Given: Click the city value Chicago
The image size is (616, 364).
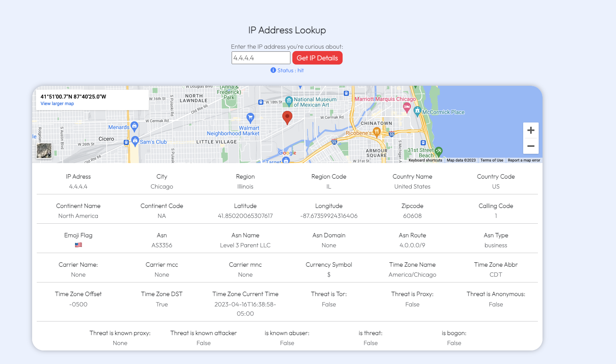Looking at the screenshot, I should click(x=162, y=187).
